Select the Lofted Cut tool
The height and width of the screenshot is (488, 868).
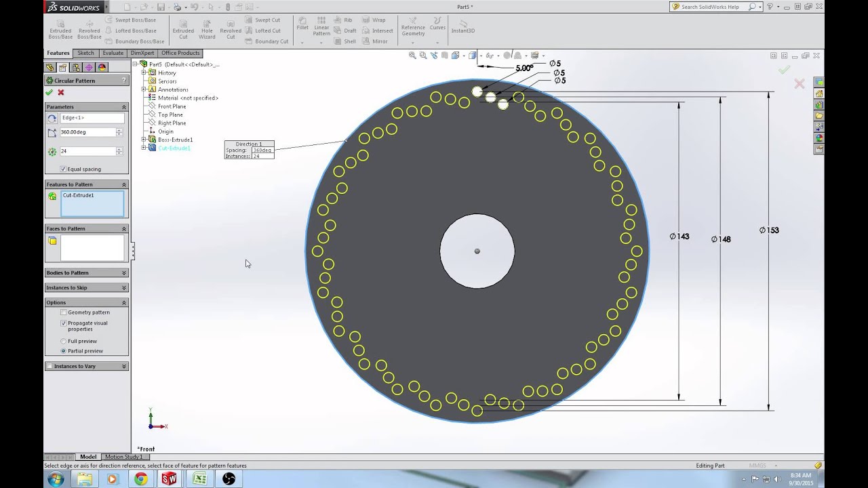pyautogui.click(x=262, y=30)
